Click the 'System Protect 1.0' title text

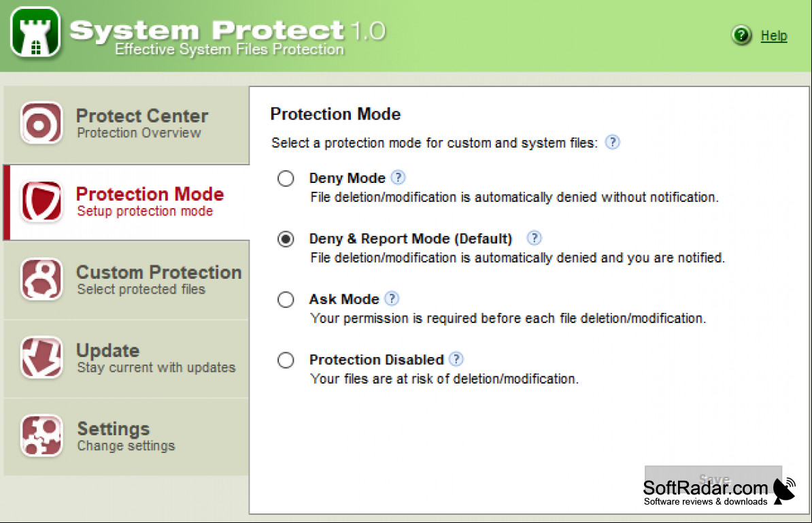tap(228, 30)
